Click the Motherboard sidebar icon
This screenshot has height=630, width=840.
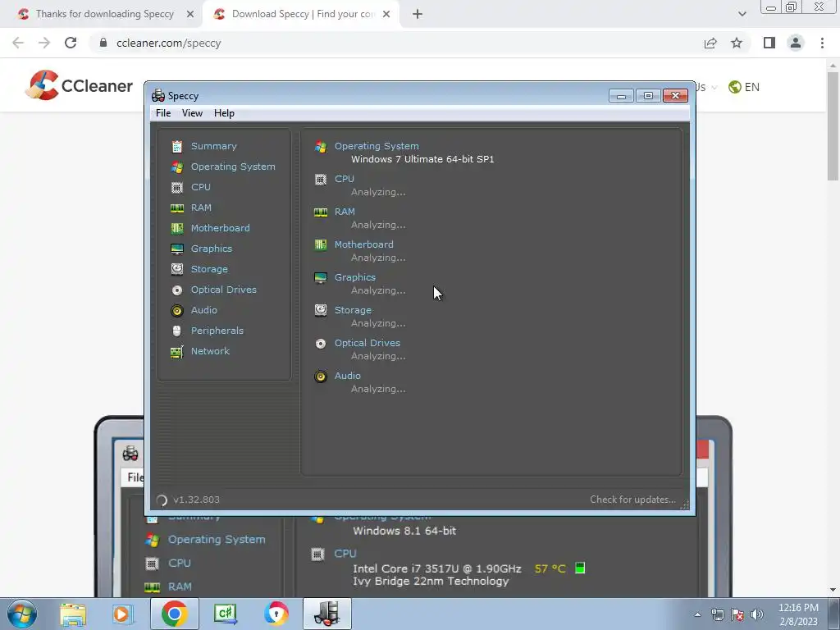[177, 228]
